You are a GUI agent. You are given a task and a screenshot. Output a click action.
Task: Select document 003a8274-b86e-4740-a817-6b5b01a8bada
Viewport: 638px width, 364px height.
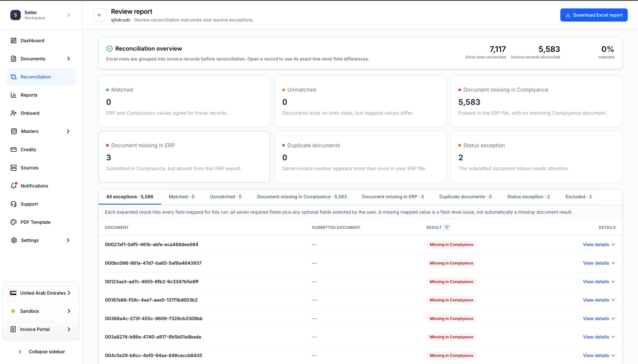tap(153, 337)
